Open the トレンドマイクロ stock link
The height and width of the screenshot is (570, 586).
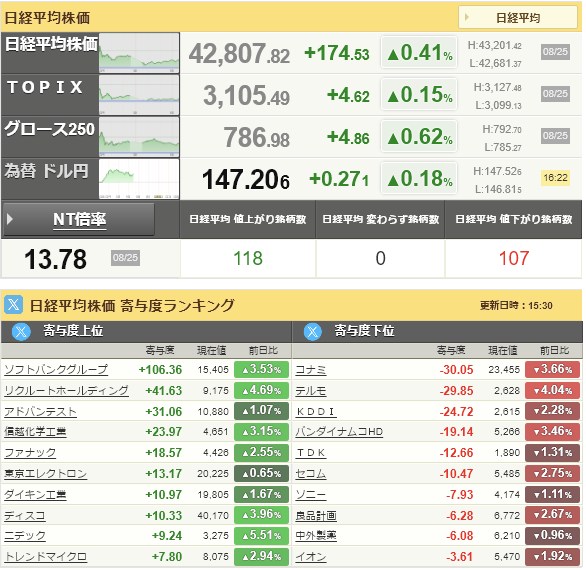[x=45, y=557]
